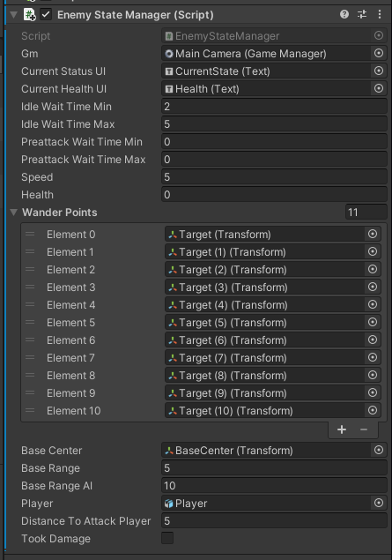Toggle the Took Damage checkbox
Image resolution: width=392 pixels, height=560 pixels.
[167, 538]
